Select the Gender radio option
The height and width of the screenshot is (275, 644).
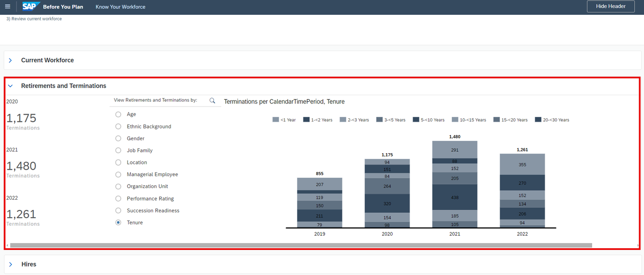click(x=119, y=138)
